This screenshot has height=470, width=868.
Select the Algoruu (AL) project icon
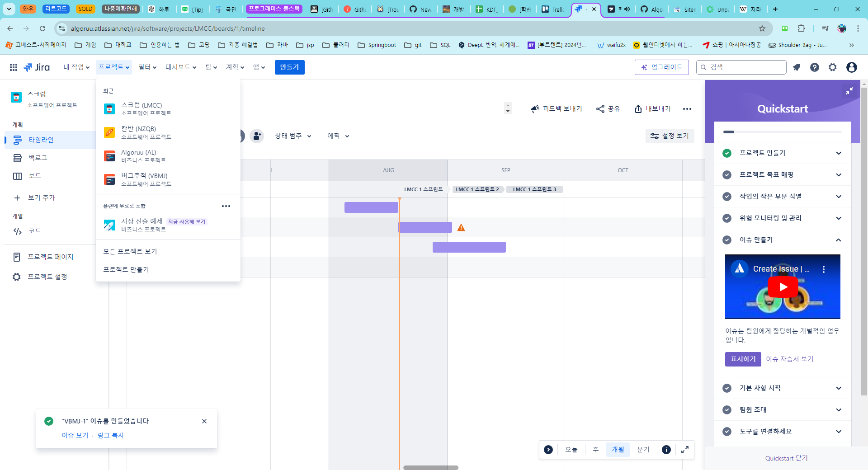[x=109, y=156]
